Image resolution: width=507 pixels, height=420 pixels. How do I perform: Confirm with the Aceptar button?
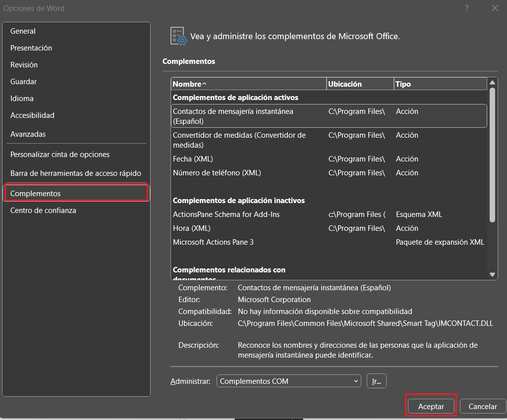(431, 407)
